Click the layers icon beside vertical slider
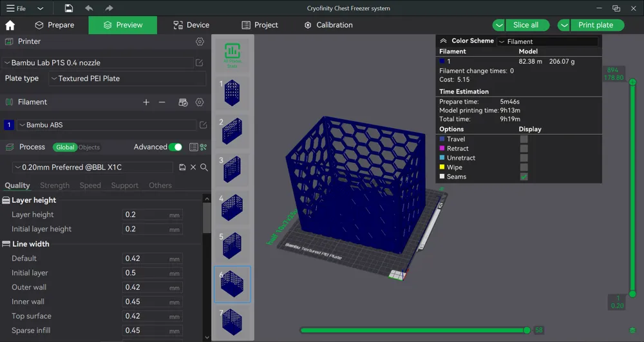The width and height of the screenshot is (644, 342). [x=632, y=330]
